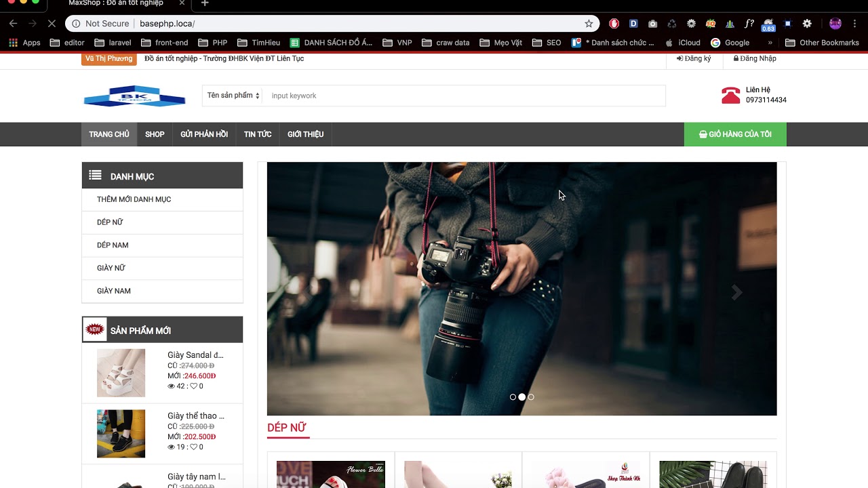The height and width of the screenshot is (488, 868).
Task: Open Giày thể thao product link
Action: click(x=196, y=416)
